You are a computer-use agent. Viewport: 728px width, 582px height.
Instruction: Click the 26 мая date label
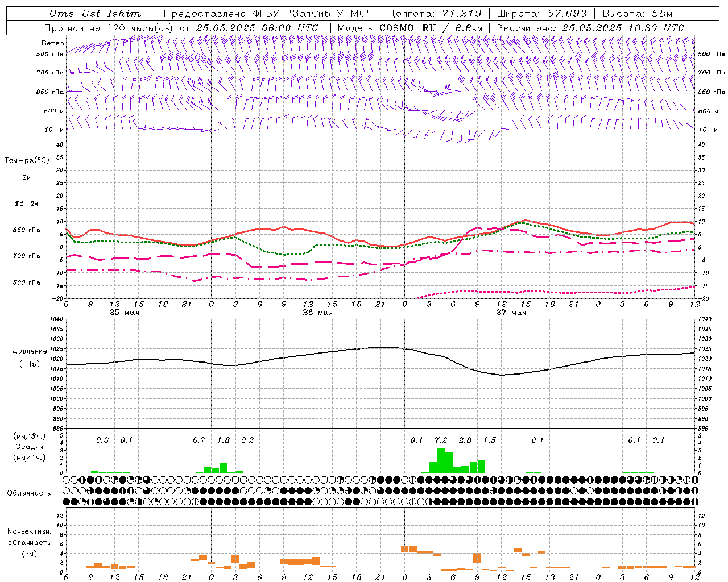317,313
